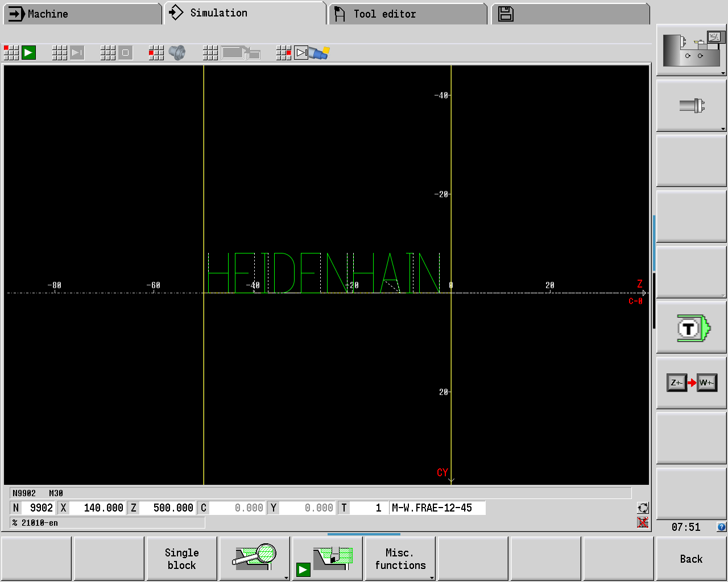Image resolution: width=728 pixels, height=582 pixels.
Task: Open the magnifier zoom softkey
Action: coord(254,559)
